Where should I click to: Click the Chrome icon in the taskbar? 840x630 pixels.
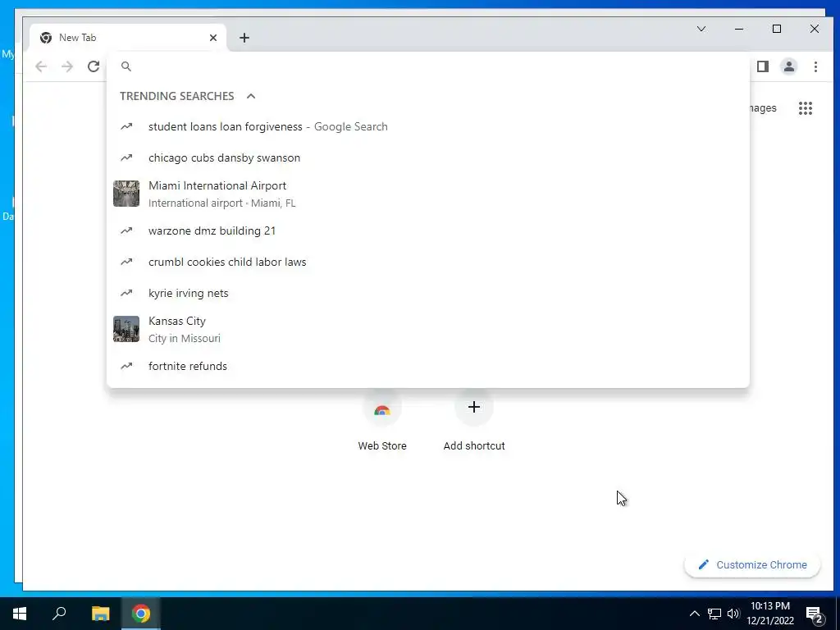(141, 614)
